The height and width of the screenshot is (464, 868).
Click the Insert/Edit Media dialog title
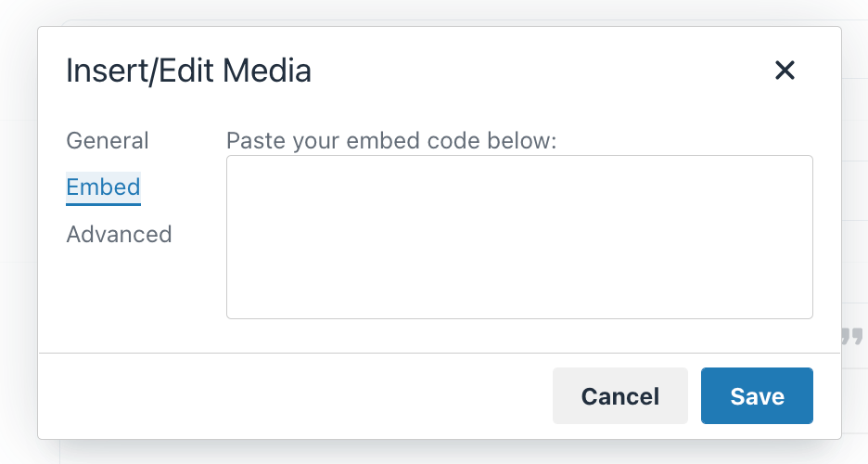tap(188, 71)
